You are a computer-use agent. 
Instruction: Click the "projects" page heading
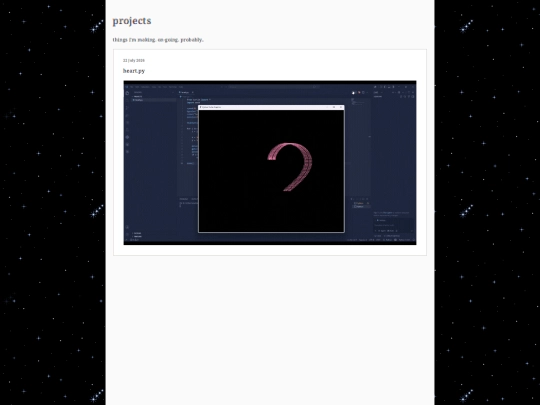[132, 21]
